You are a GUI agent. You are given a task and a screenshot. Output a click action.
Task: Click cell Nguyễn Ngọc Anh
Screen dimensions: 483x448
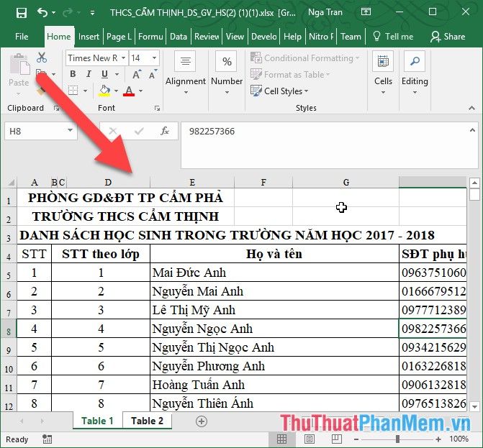(274, 329)
